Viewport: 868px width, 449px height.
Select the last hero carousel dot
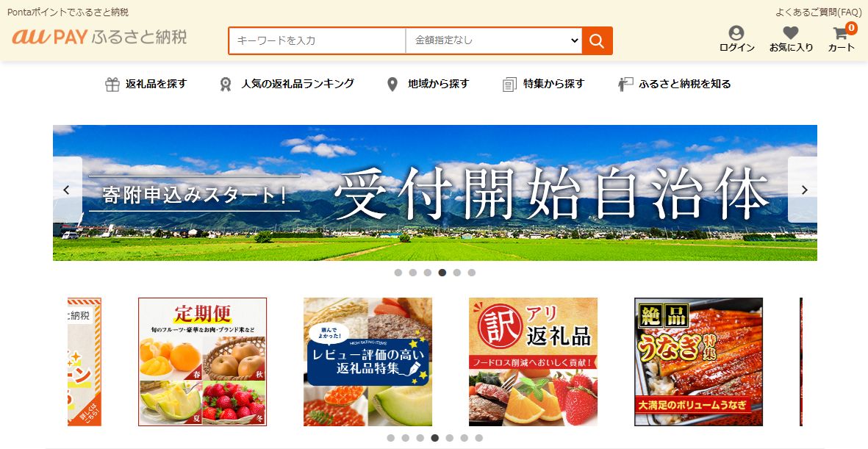472,273
